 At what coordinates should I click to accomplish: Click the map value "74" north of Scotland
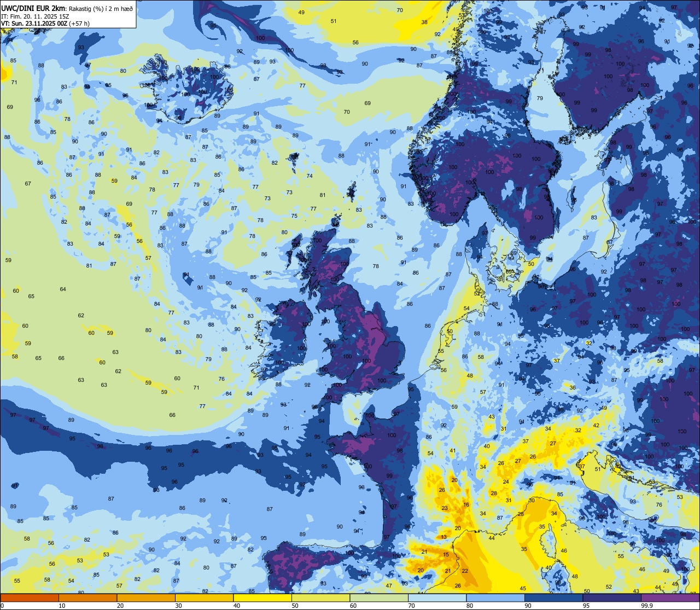[x=310, y=176]
